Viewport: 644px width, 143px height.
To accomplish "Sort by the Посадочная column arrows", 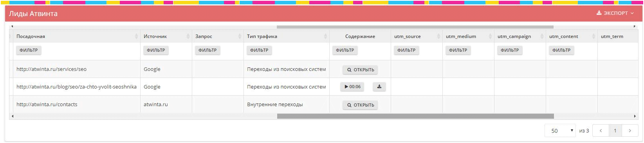I will pos(136,36).
